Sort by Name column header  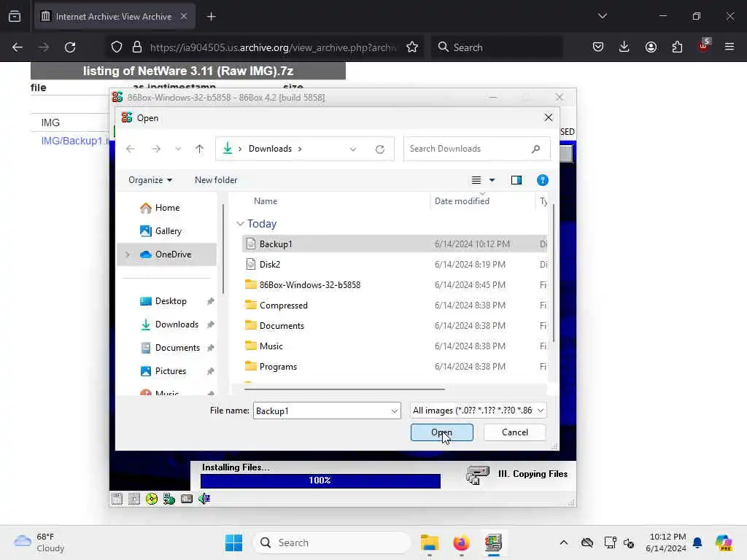(266, 201)
